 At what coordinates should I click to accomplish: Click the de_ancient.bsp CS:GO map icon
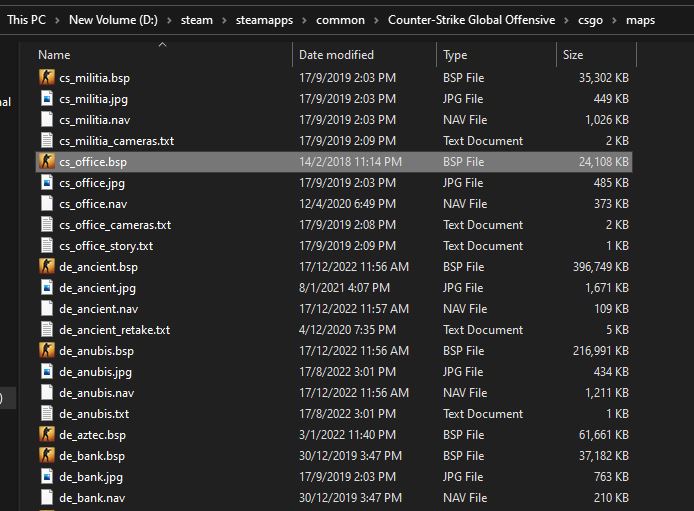46,266
